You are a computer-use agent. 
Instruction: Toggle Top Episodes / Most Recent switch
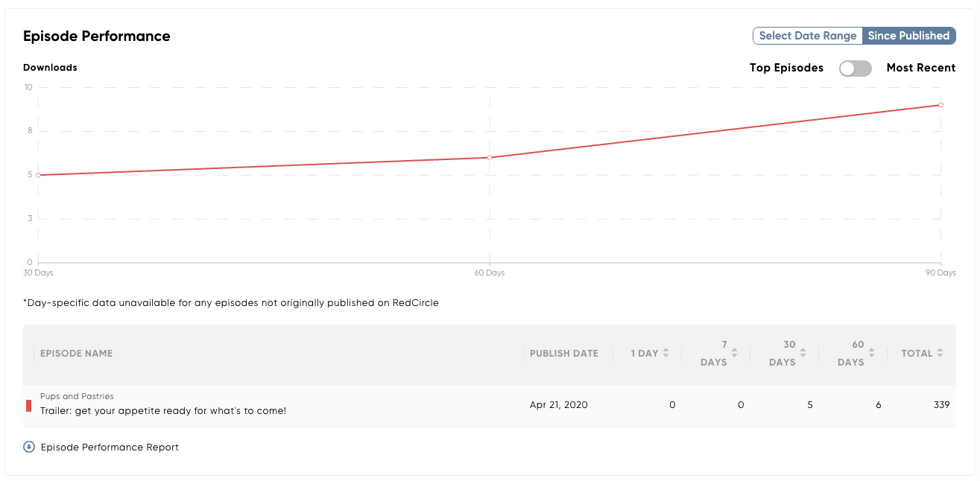point(855,68)
